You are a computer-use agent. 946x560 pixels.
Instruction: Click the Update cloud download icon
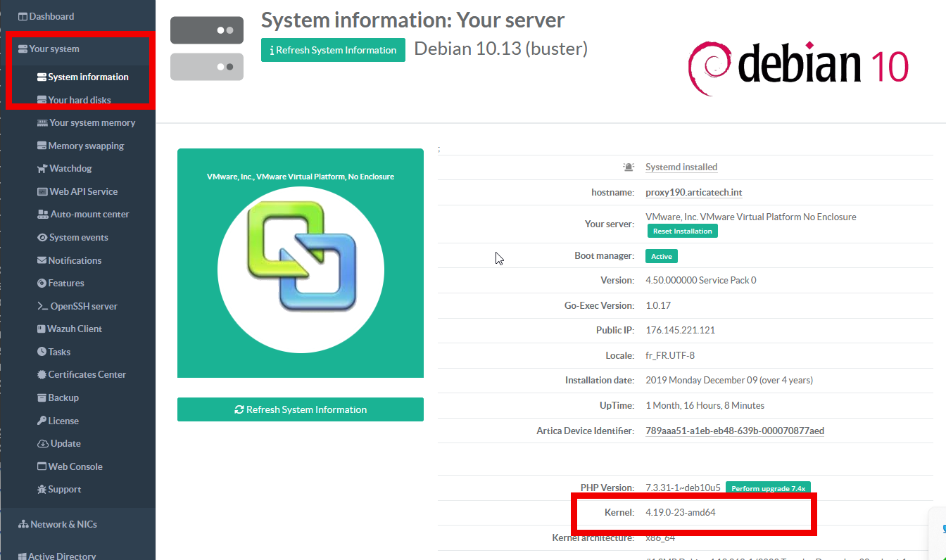[43, 444]
